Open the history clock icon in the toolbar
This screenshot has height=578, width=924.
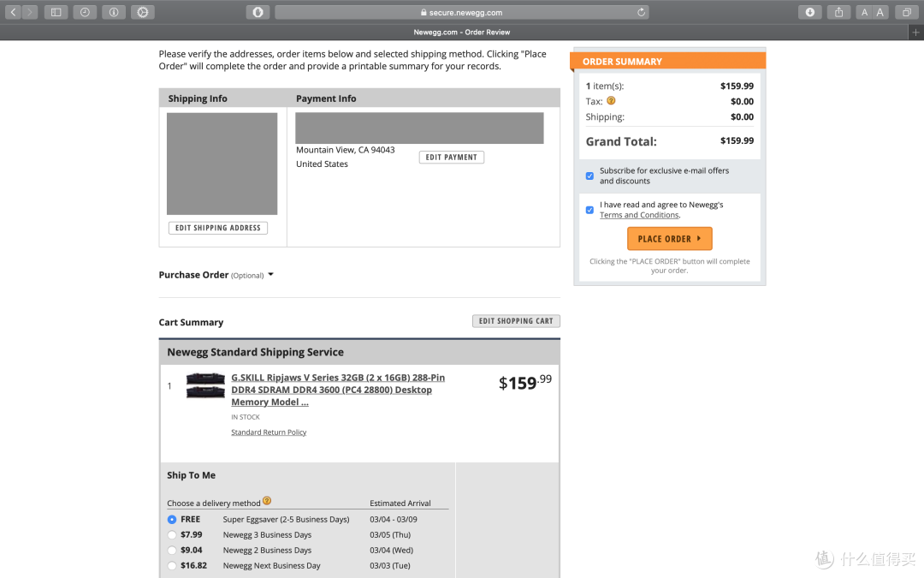click(x=85, y=12)
